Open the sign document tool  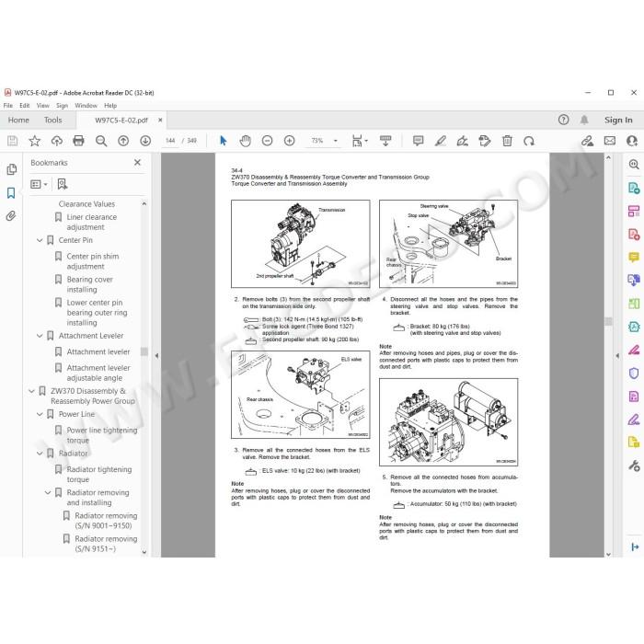463,141
